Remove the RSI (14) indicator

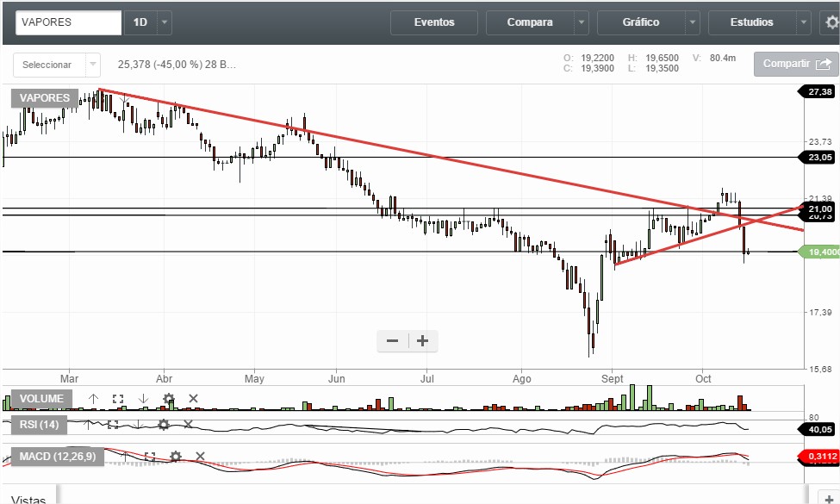tap(188, 424)
